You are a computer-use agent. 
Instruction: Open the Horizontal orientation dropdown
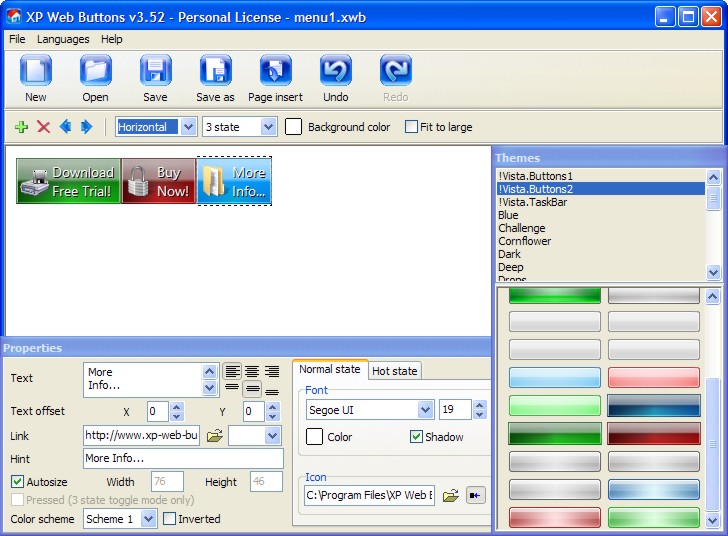(x=188, y=127)
